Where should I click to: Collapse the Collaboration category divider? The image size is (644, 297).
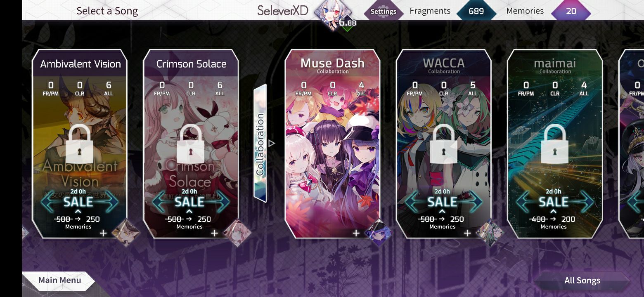(x=260, y=144)
